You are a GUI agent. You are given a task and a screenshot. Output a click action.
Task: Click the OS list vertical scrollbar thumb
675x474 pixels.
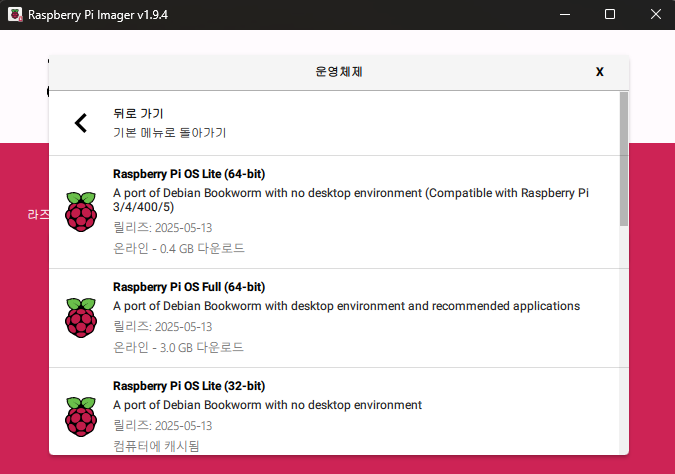pos(624,159)
